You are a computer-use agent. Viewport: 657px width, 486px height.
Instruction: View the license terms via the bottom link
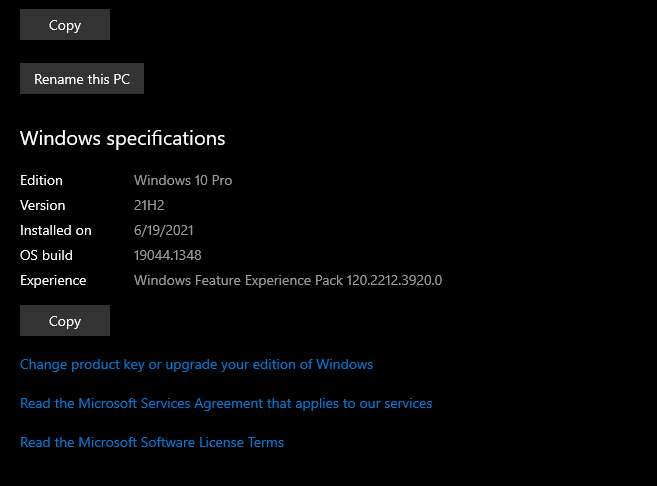[x=152, y=442]
